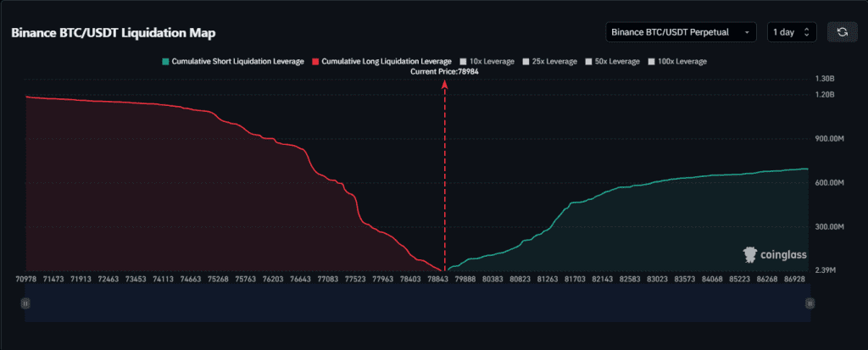Toggle 10x Leverage legend entry
The image size is (868, 350).
pos(487,62)
